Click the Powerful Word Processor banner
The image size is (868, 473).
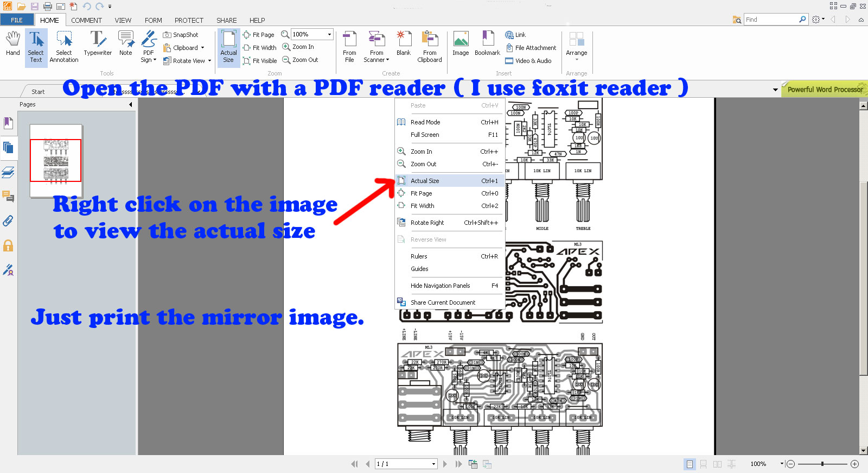825,89
